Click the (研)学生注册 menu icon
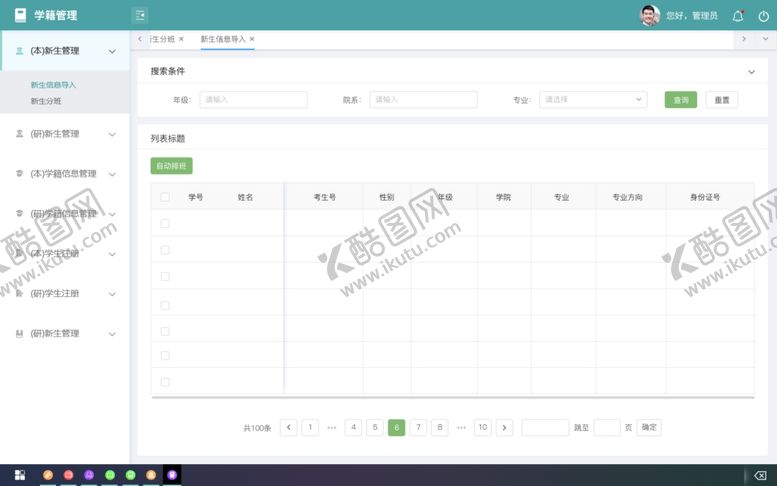 click(19, 293)
